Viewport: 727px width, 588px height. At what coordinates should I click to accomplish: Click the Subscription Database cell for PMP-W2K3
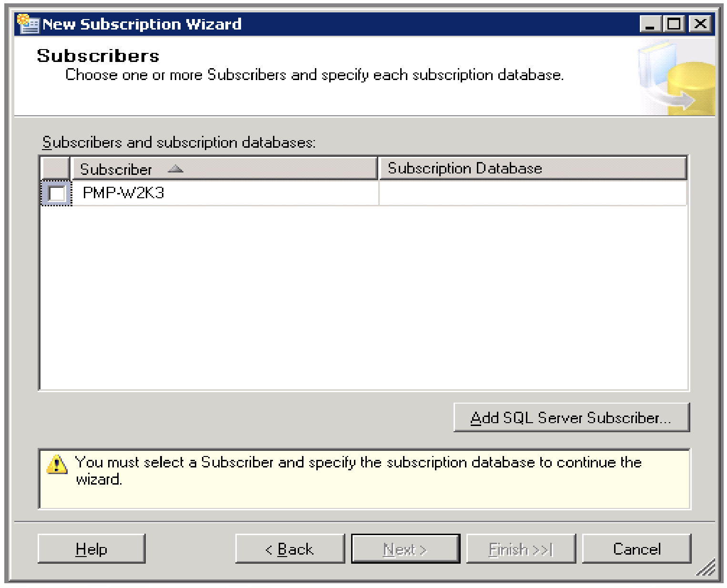click(533, 193)
